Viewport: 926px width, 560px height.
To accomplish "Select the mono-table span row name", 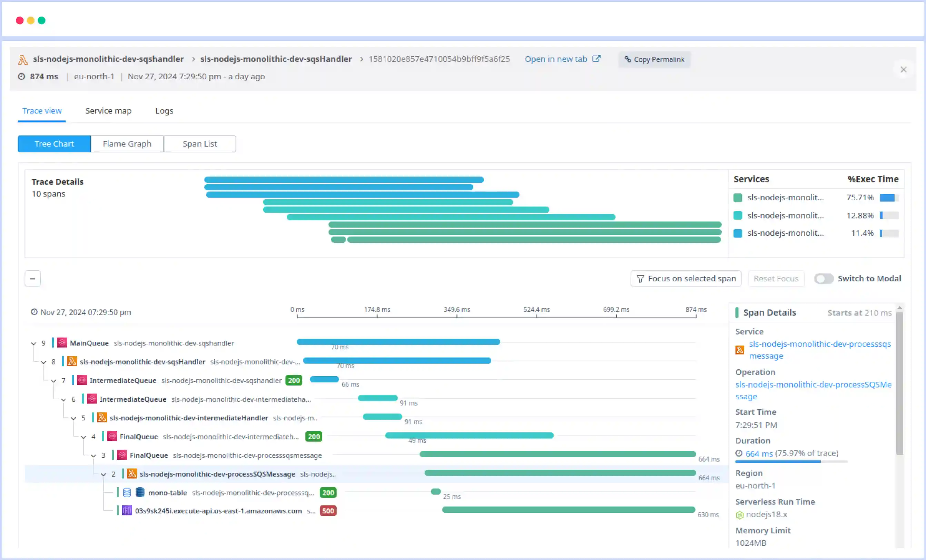I will (x=168, y=492).
